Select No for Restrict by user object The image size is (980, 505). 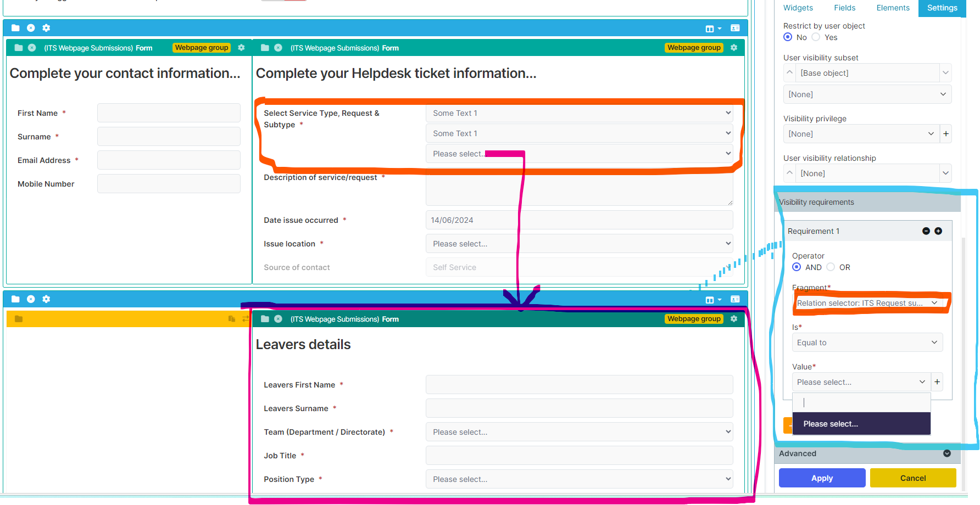point(788,37)
